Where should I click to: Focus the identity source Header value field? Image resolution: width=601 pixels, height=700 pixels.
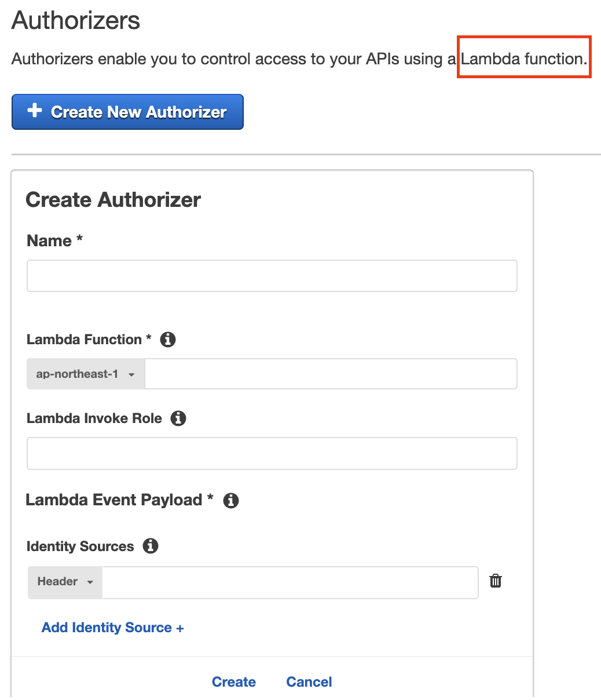[289, 582]
